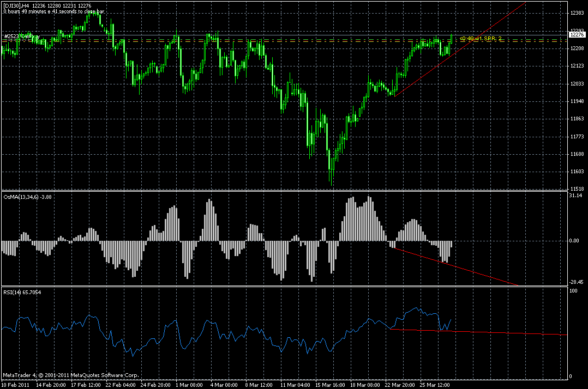The image size is (588, 389).
Task: Click the yellow 'SPR: 2' spread label
Action: [x=493, y=39]
